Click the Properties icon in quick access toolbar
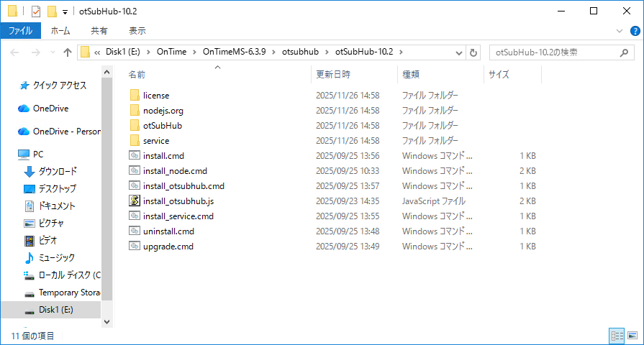This screenshot has width=644, height=345. pos(35,11)
